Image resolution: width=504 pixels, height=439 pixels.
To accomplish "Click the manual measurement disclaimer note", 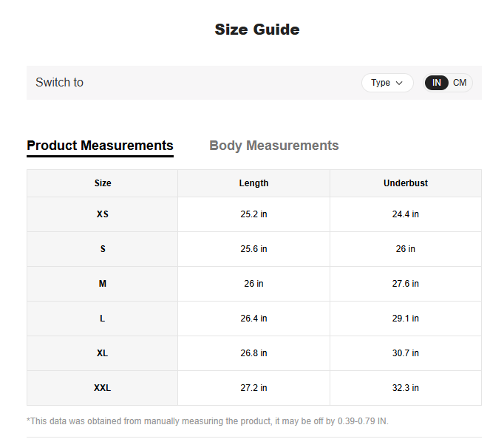I will click(x=208, y=421).
